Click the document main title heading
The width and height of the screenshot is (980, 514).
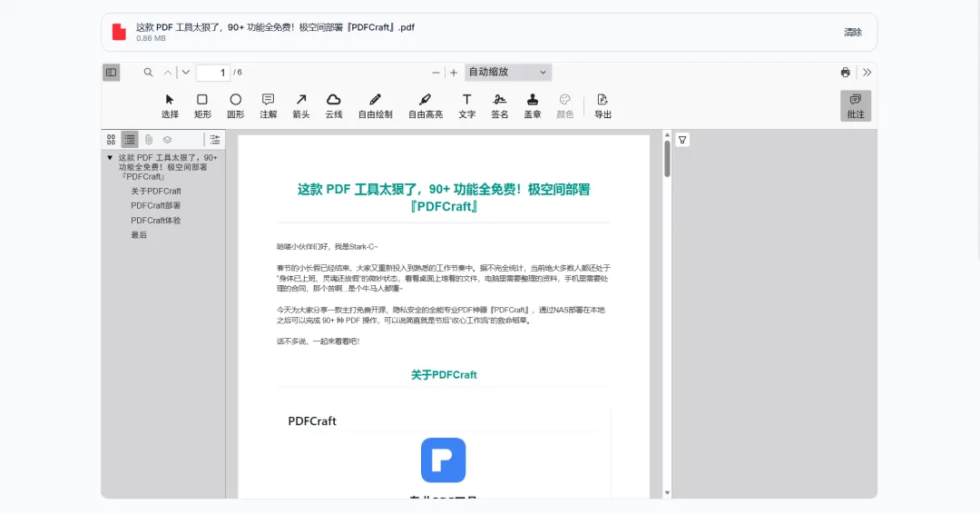pos(444,198)
